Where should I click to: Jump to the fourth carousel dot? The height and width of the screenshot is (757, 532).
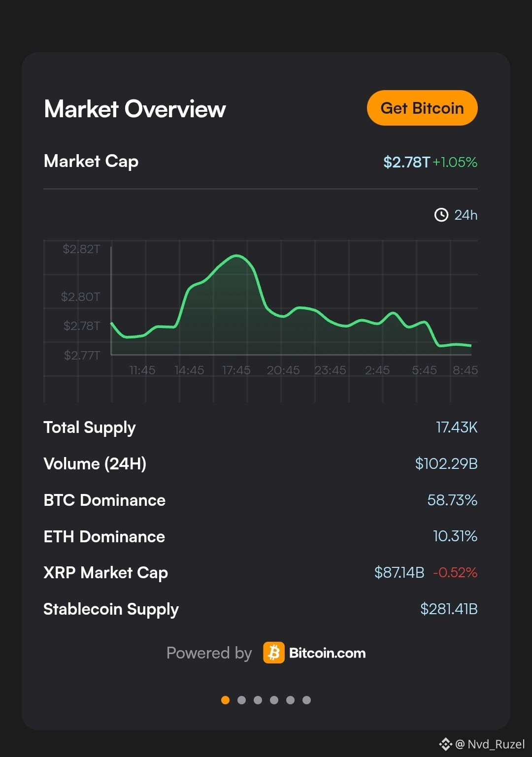pyautogui.click(x=274, y=700)
